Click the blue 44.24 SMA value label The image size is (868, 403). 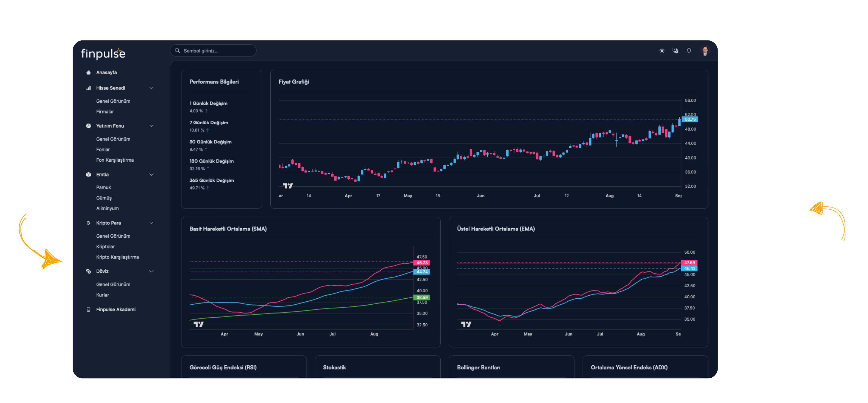pos(422,272)
